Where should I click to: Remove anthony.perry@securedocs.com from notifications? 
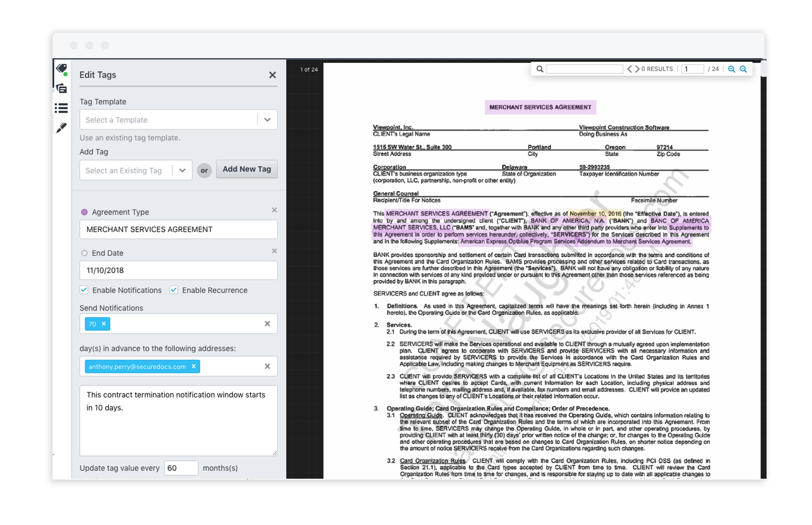(193, 366)
